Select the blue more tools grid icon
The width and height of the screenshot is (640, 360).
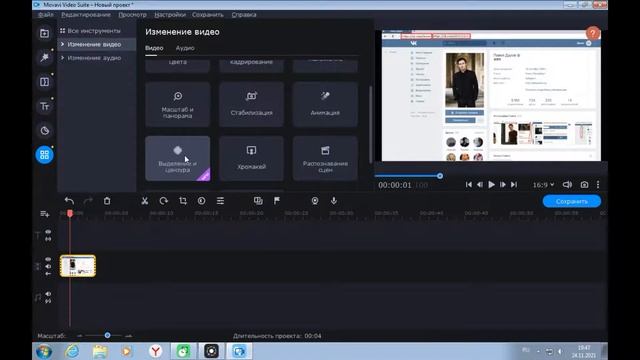click(44, 155)
